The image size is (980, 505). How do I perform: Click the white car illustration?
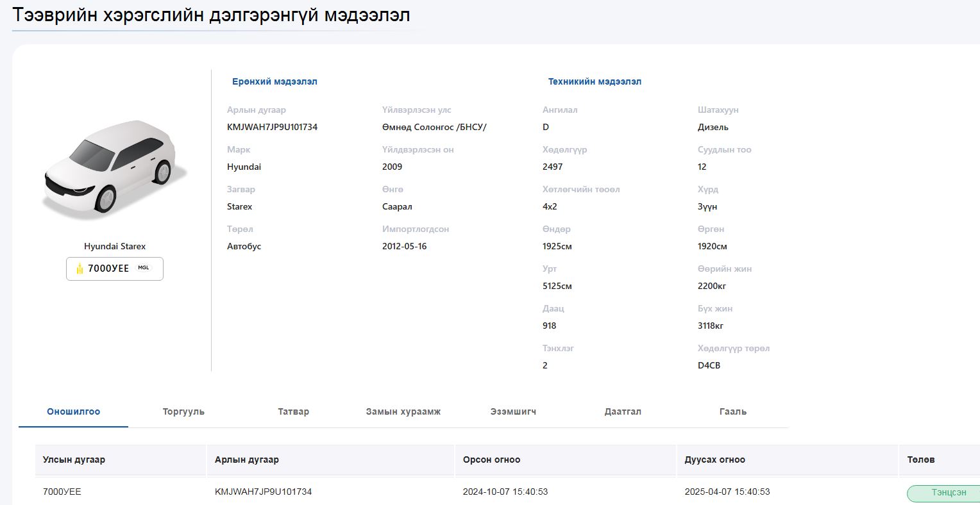pos(114,167)
